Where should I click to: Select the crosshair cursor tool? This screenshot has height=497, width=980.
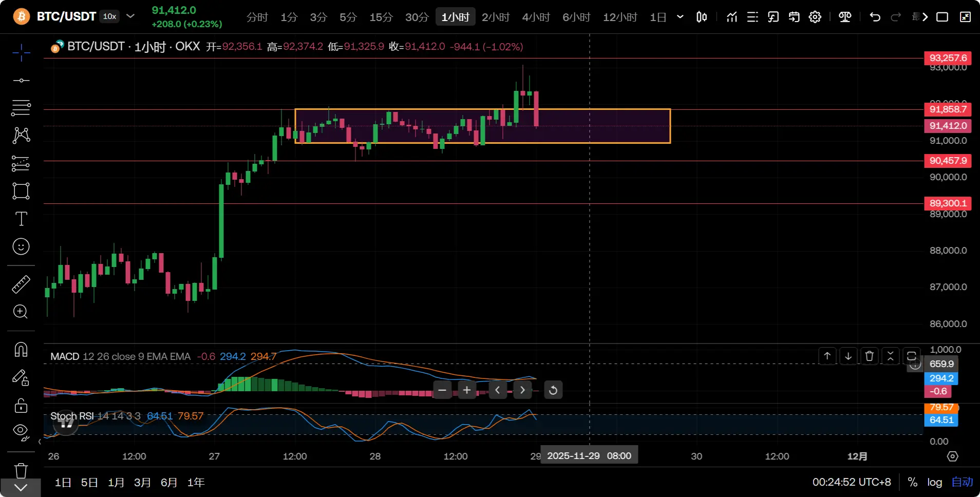21,52
